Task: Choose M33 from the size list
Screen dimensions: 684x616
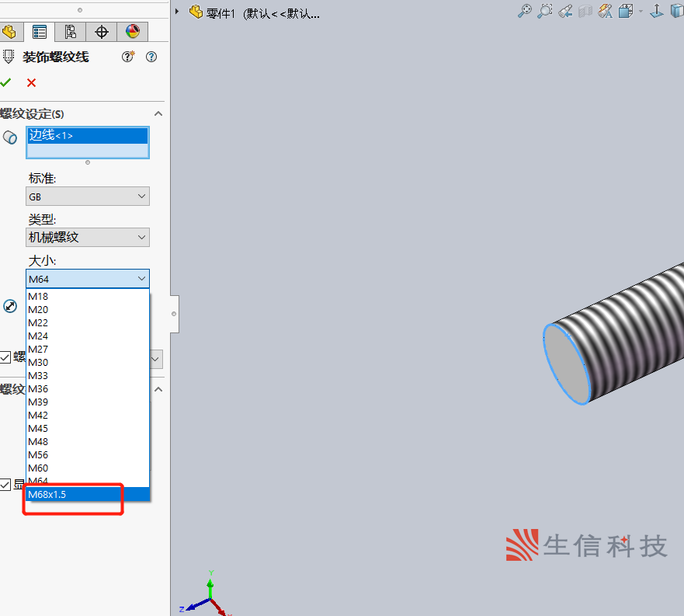Action: [x=88, y=375]
